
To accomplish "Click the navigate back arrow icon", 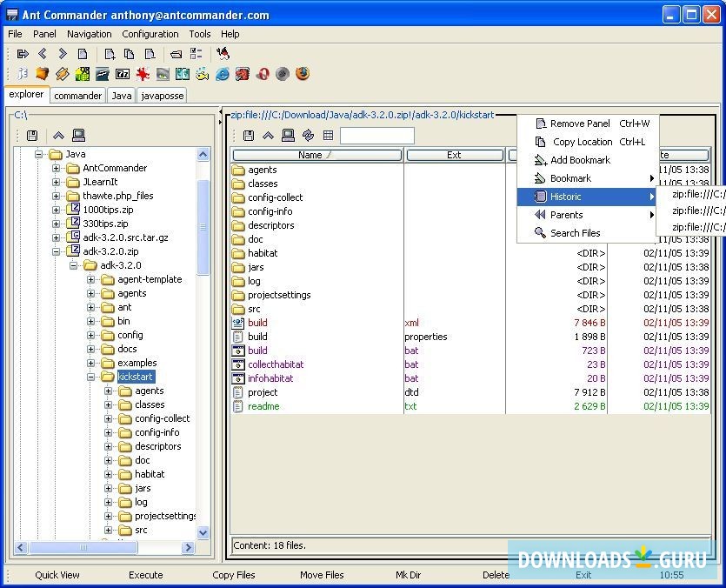I will point(43,54).
